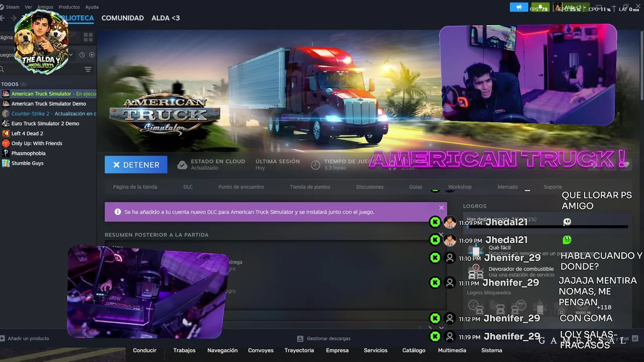The width and height of the screenshot is (644, 362).
Task: Switch library to grid view icon
Action: 88,37
